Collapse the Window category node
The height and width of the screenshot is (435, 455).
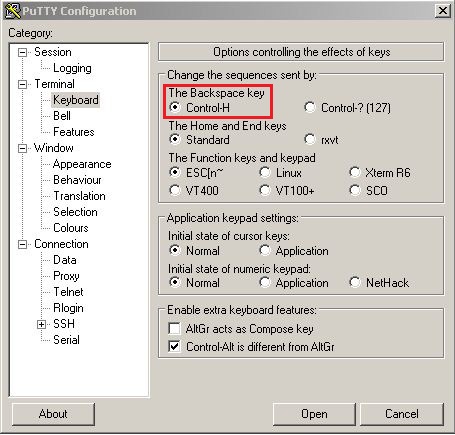22,148
